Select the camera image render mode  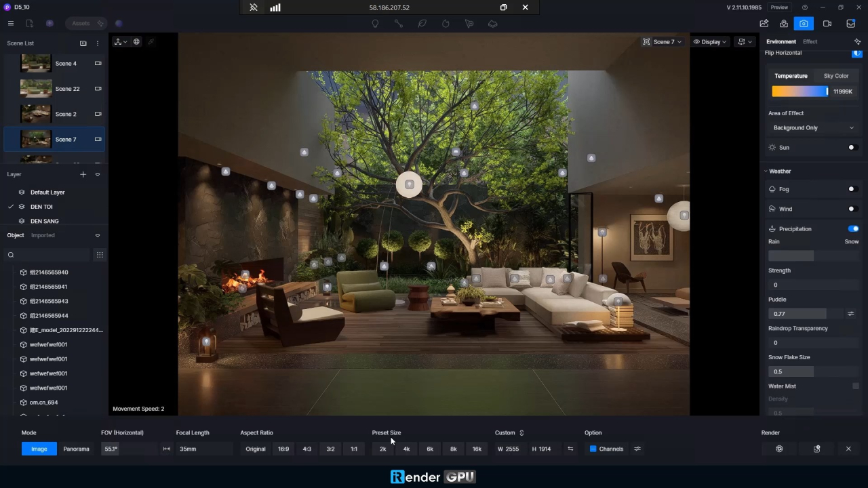click(804, 24)
